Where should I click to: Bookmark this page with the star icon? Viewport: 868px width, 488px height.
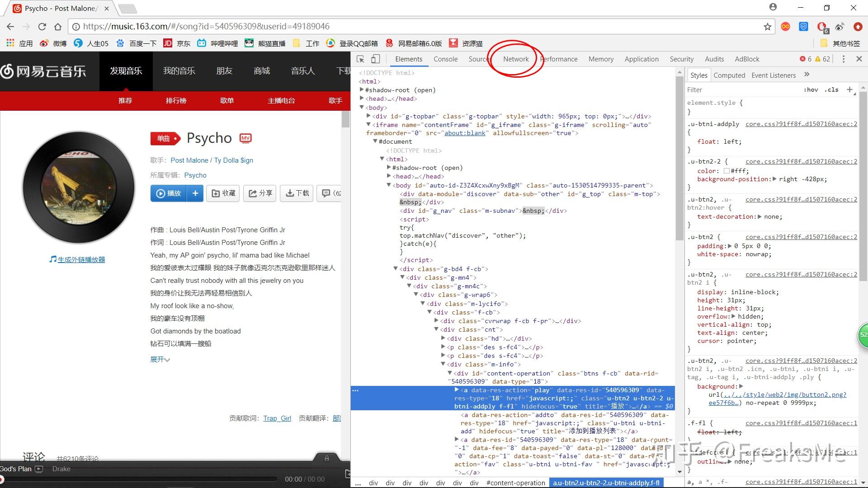[767, 27]
